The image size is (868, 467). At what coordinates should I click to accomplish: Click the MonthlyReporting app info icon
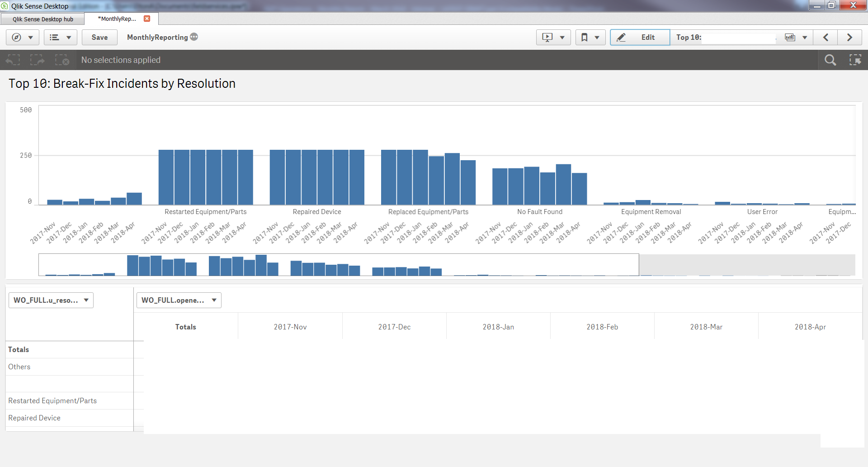click(x=194, y=37)
